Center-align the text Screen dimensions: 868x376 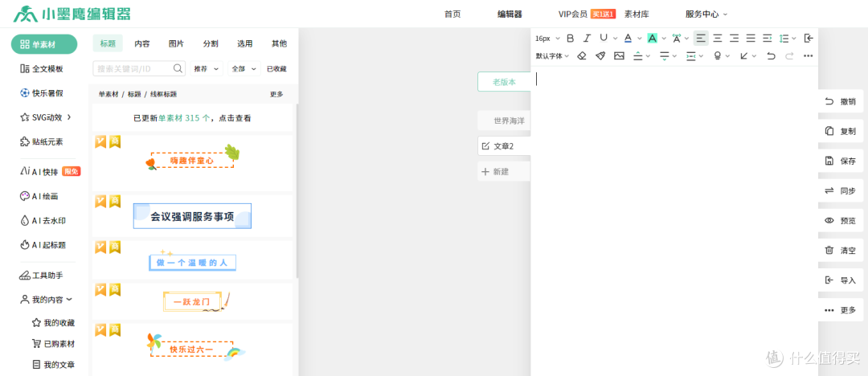718,39
